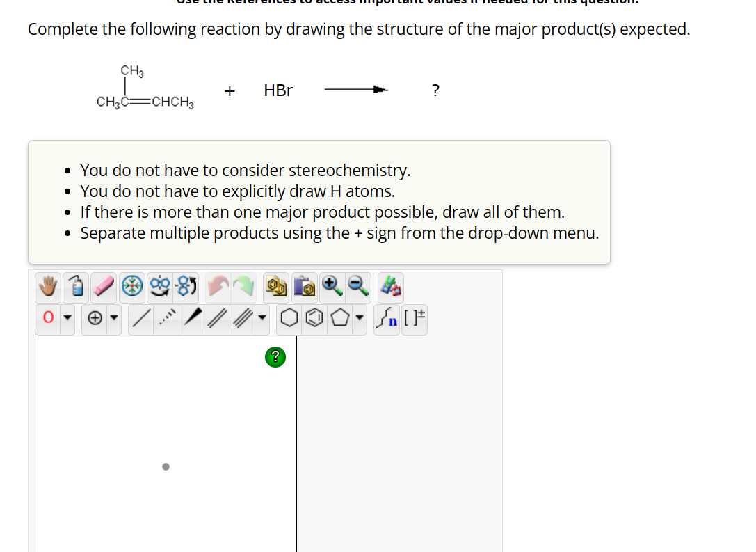Click 'Complete the following reaction' prompt text

359,29
